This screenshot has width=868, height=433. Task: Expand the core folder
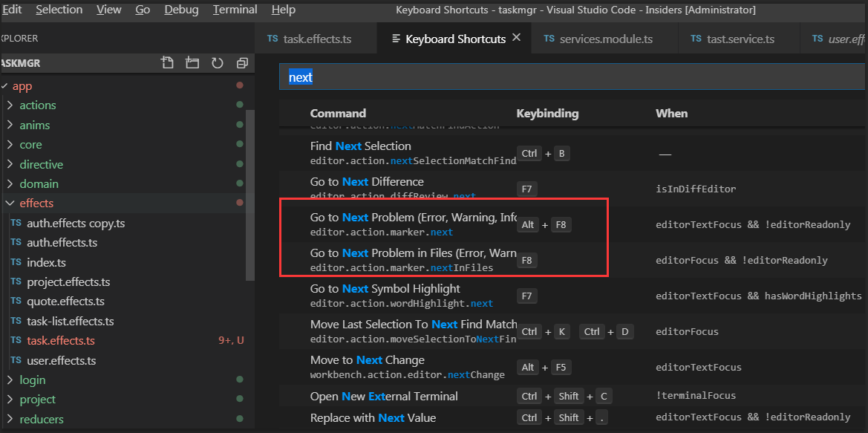point(10,145)
